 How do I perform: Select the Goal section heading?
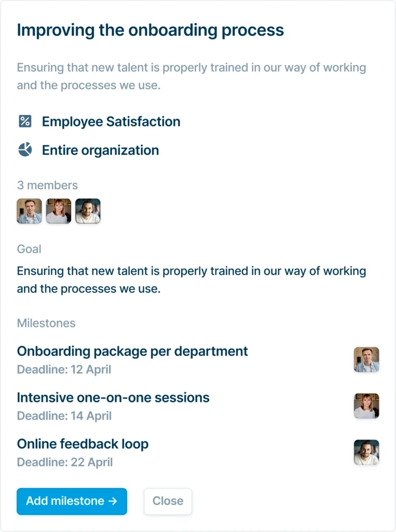click(29, 249)
